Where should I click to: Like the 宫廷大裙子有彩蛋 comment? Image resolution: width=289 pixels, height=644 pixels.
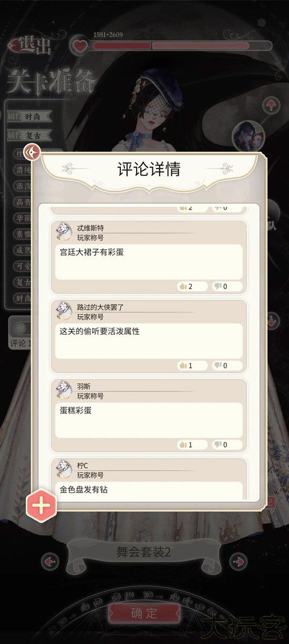192,286
